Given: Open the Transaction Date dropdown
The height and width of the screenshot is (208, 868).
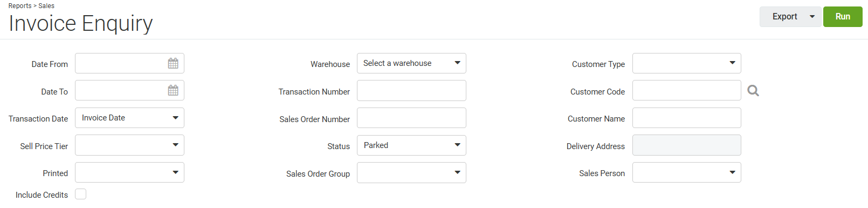Looking at the screenshot, I should pos(129,118).
